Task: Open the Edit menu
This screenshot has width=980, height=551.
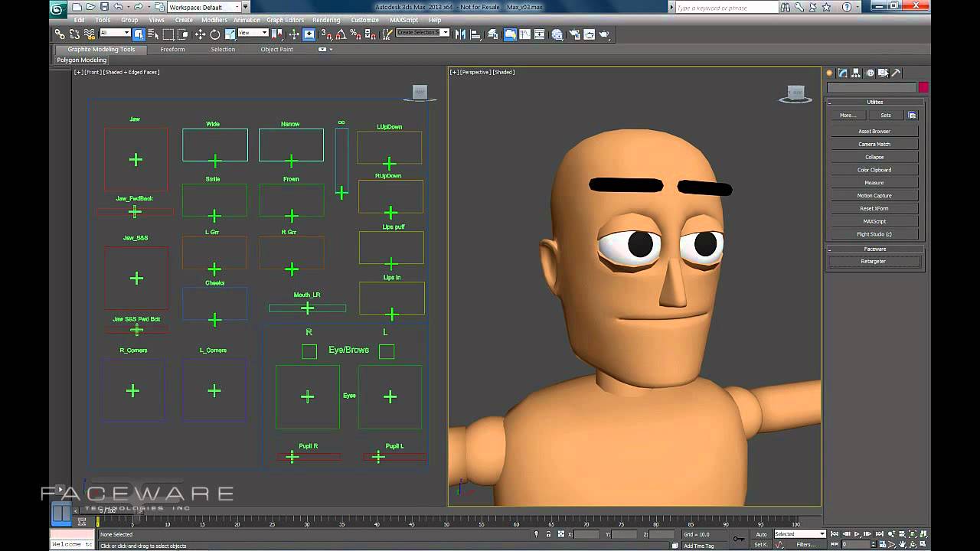Action: 79,20
